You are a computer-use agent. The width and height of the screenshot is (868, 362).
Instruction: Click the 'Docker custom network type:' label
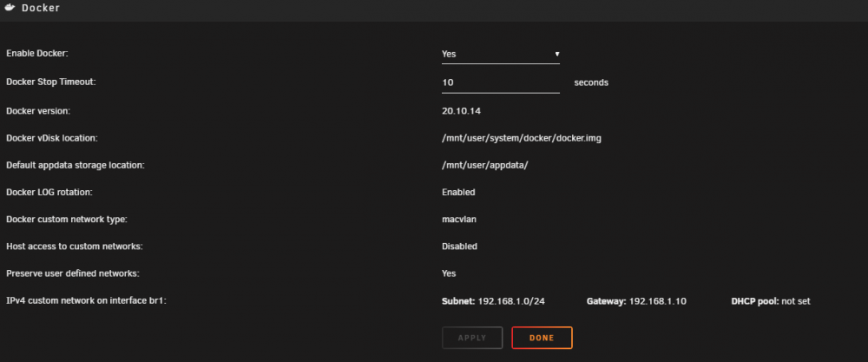67,219
